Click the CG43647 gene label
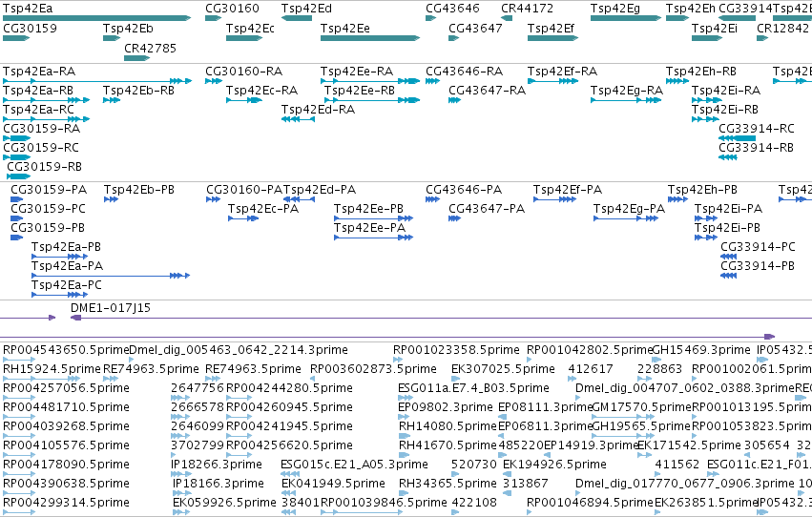Image resolution: width=812 pixels, height=517 pixels. (475, 28)
